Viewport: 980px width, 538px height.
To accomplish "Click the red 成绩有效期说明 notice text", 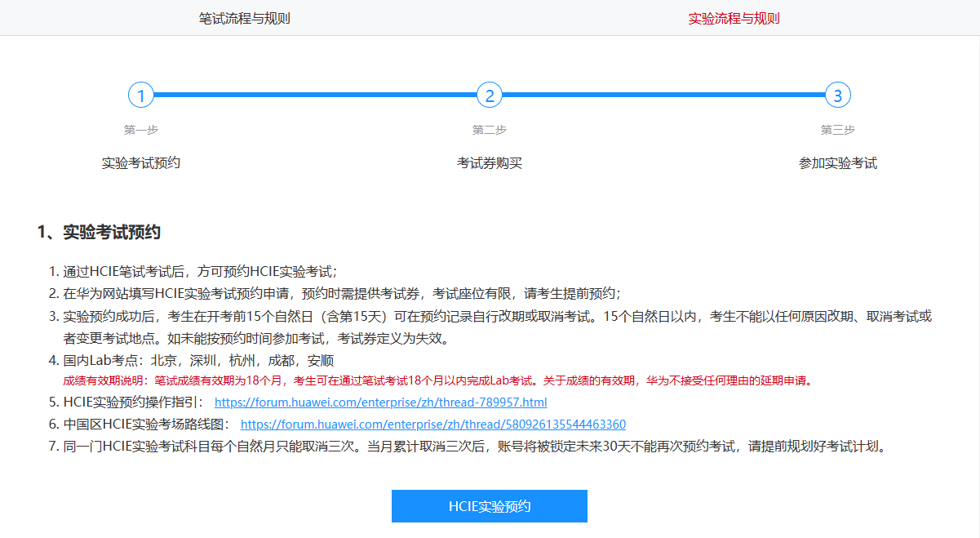I will coord(437,380).
